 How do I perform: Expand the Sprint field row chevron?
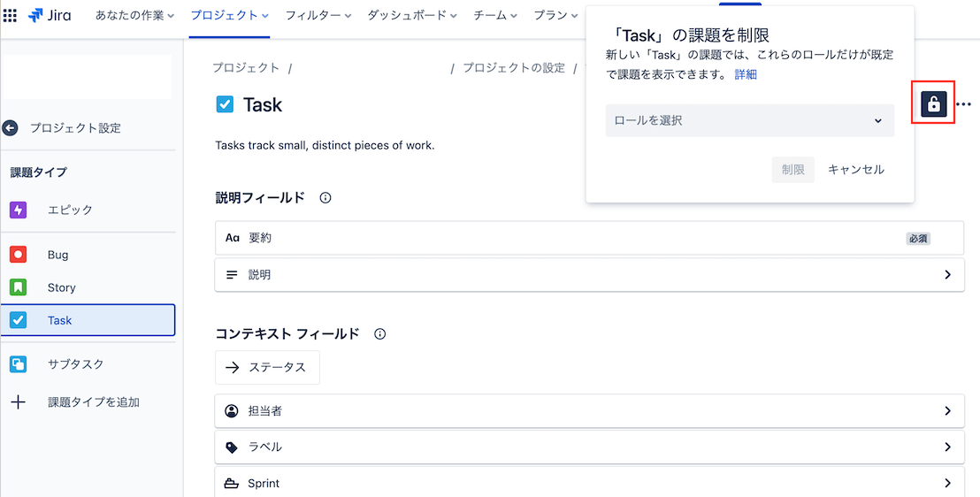(947, 483)
